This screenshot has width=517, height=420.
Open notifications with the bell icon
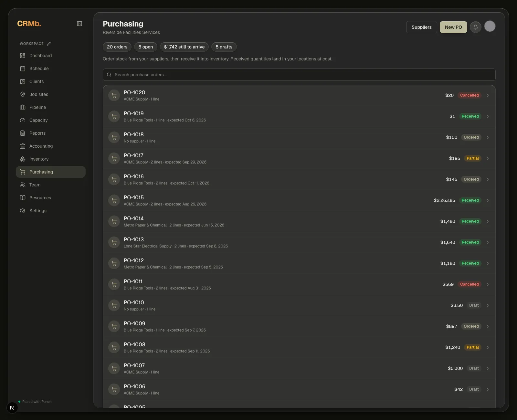[476, 27]
